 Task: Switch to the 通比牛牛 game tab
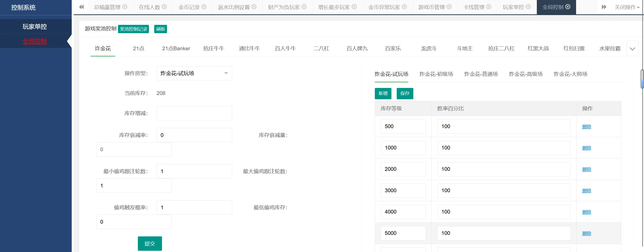[250, 48]
